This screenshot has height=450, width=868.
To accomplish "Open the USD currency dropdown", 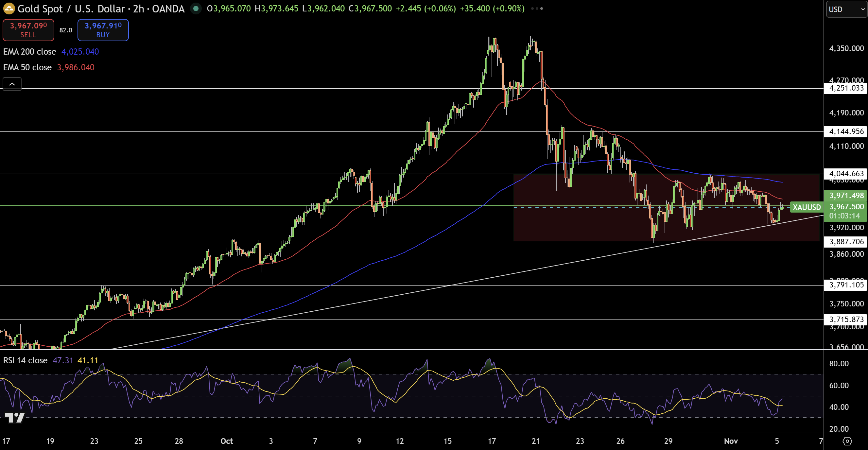I will coord(846,9).
